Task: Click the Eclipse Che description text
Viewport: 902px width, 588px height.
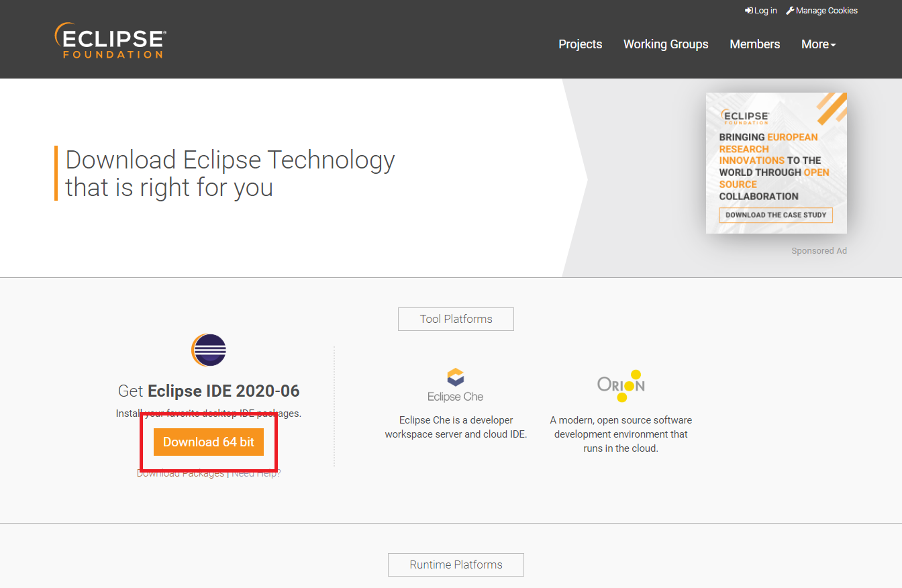Action: coord(456,427)
